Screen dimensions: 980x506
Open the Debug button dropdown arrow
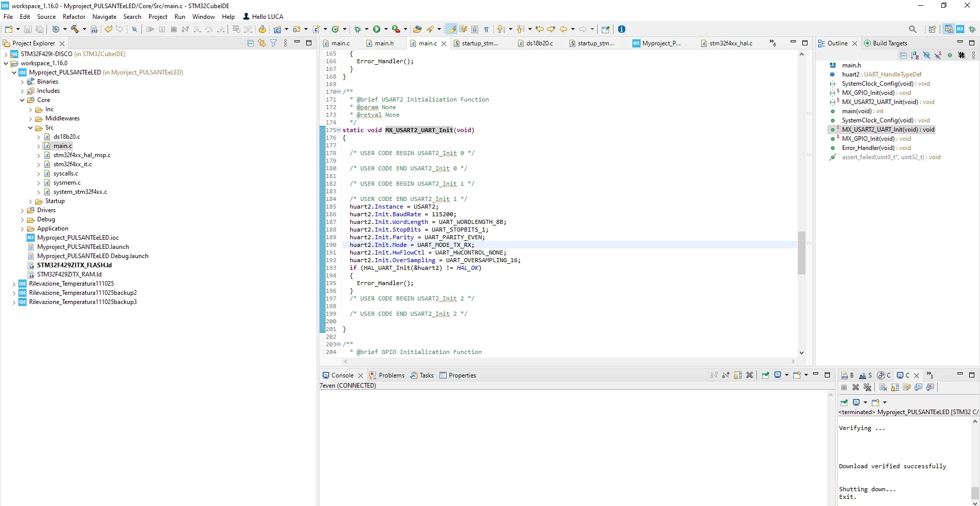(366, 29)
